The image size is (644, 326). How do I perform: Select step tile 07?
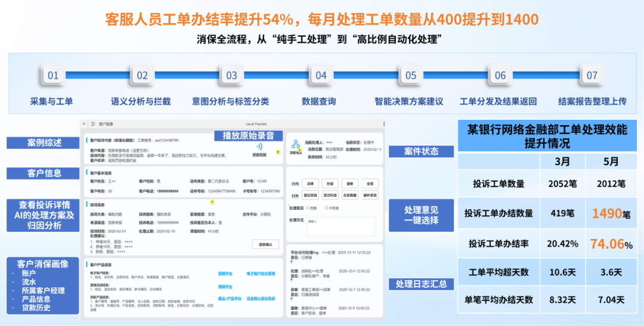point(592,76)
